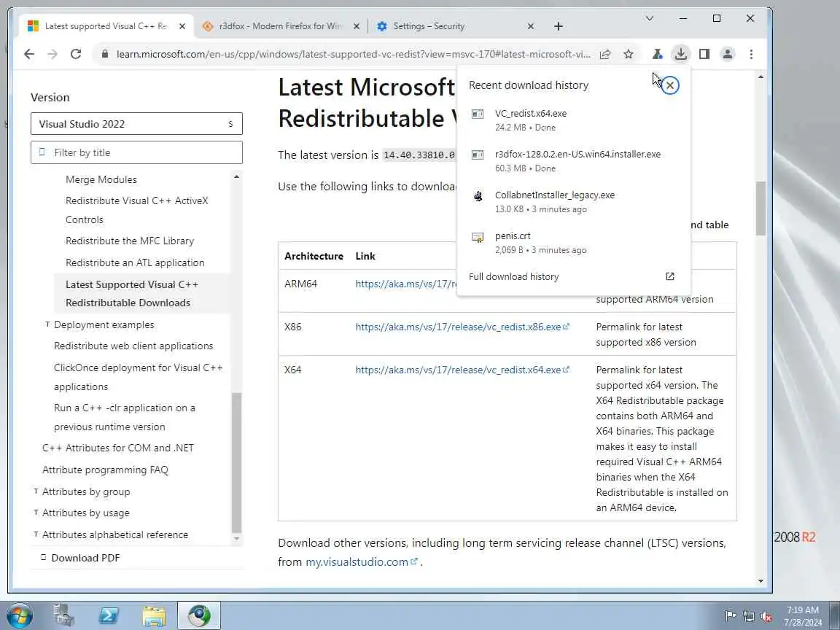Click the sidebar scroll up arrow
This screenshot has height=630, width=840.
pyautogui.click(x=236, y=176)
